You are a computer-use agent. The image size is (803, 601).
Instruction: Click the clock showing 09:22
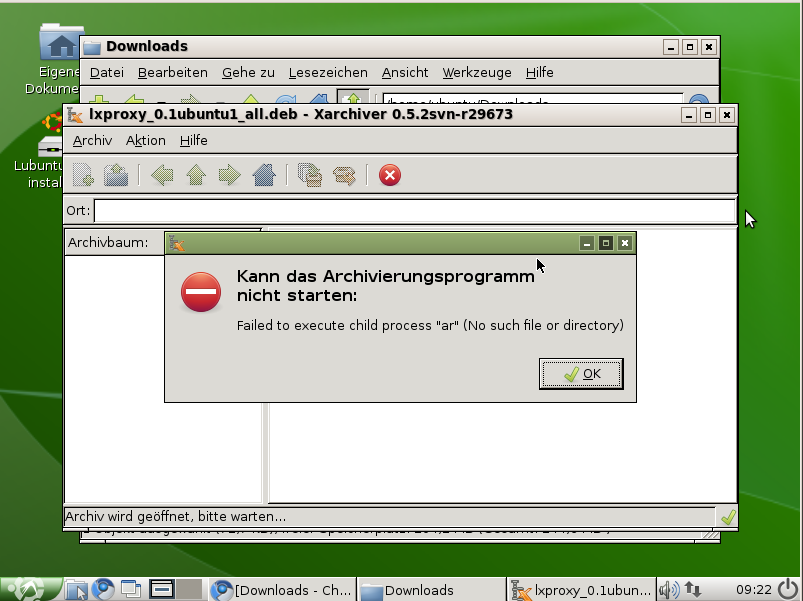(x=754, y=590)
